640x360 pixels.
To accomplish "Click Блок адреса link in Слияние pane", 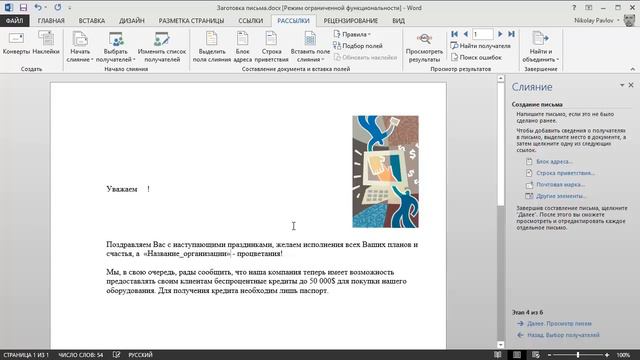I will 554,162.
